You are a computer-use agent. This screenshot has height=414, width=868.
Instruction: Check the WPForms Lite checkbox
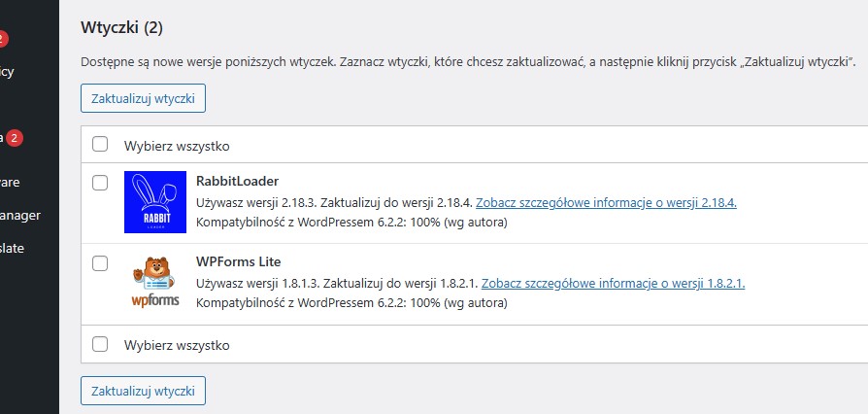click(99, 263)
